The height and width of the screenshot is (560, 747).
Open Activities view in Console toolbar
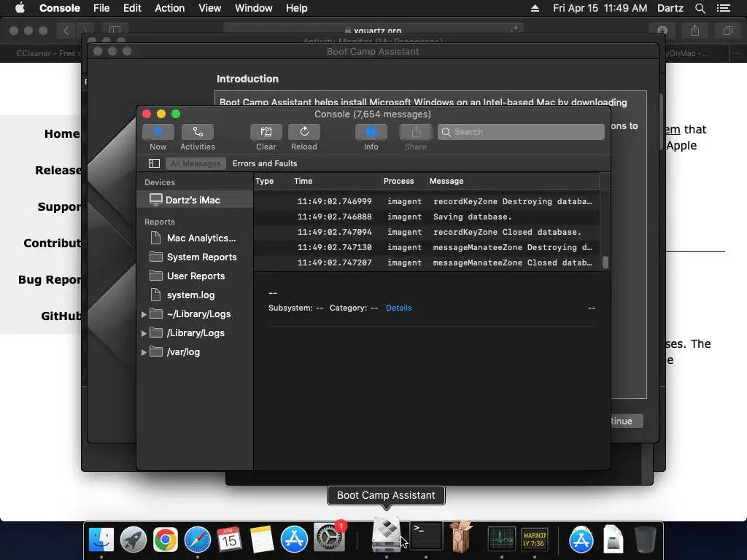[x=197, y=132]
